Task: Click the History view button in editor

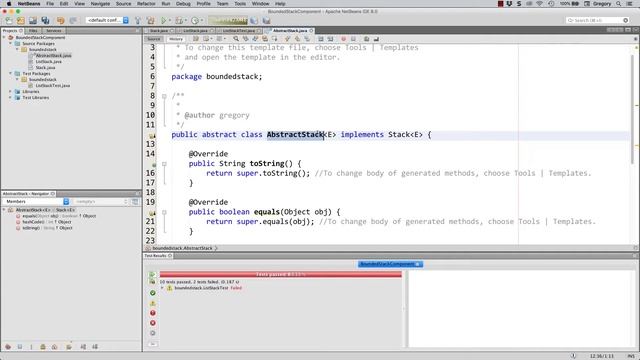Action: click(x=176, y=39)
